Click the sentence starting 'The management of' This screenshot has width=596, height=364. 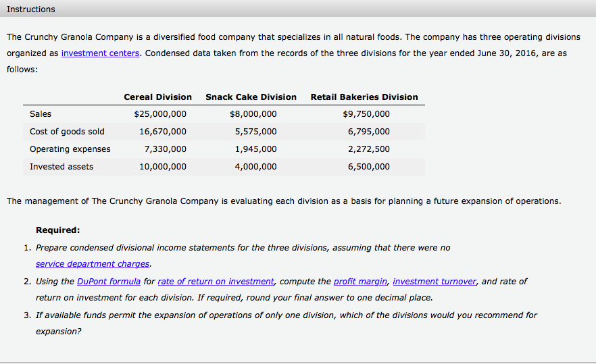[284, 201]
